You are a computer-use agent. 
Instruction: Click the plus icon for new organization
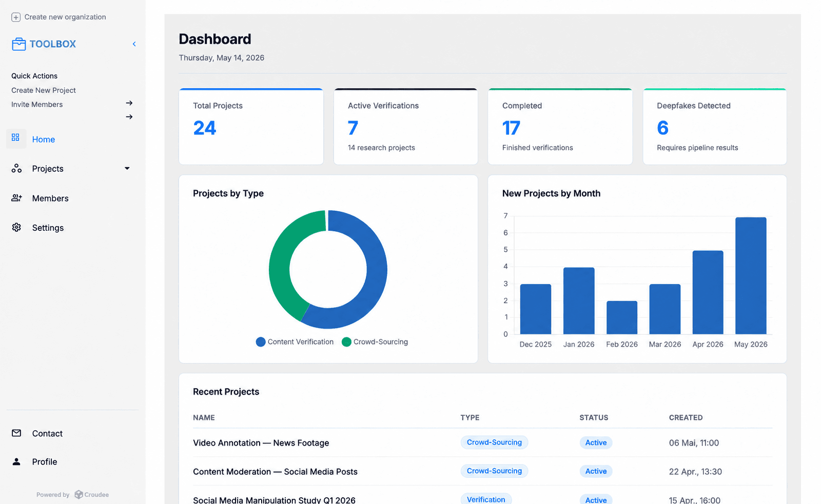pos(16,17)
